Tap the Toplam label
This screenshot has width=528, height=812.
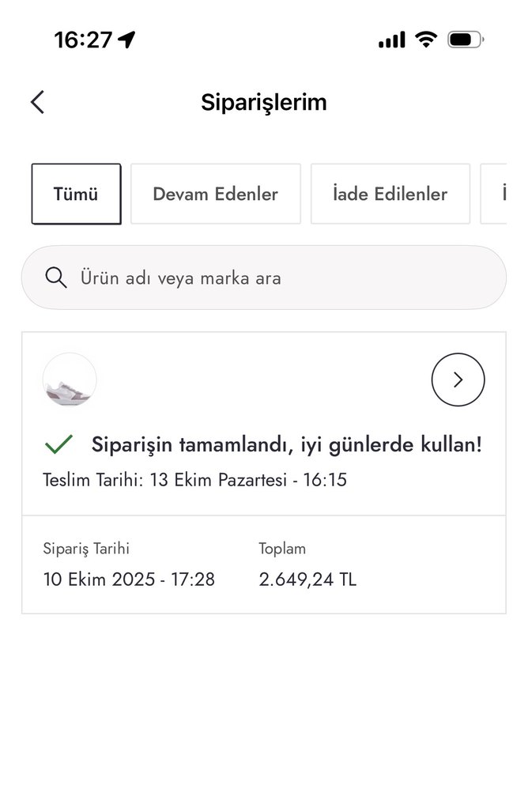tap(282, 549)
